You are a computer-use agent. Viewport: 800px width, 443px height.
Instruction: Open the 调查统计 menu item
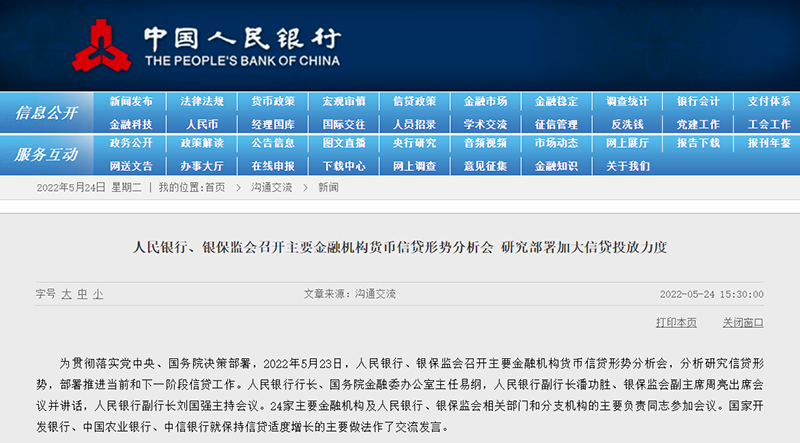(627, 101)
